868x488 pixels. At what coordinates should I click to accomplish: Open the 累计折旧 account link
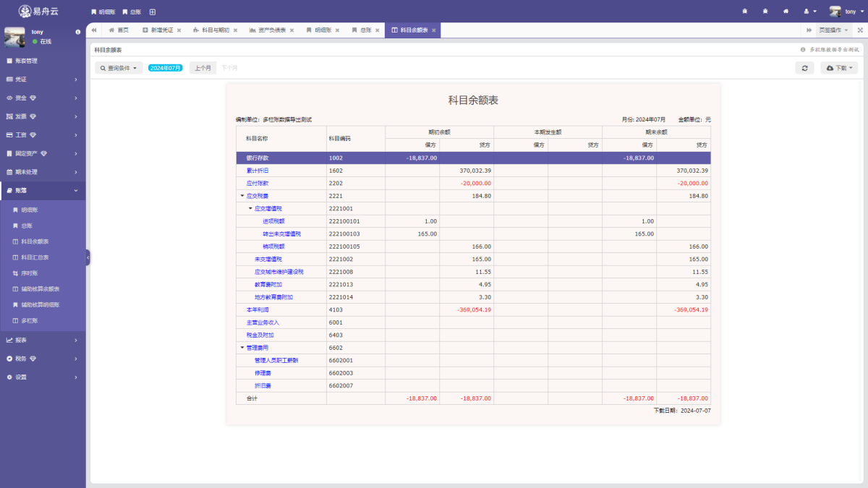[258, 171]
